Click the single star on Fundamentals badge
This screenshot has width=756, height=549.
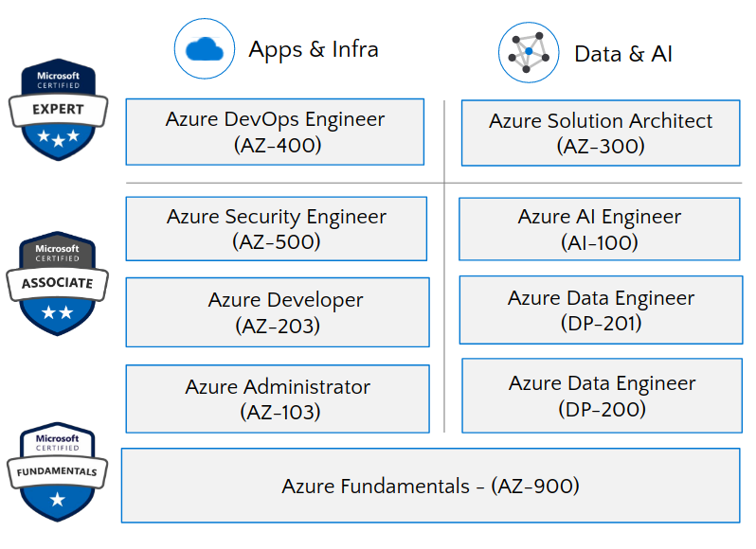pyautogui.click(x=58, y=500)
